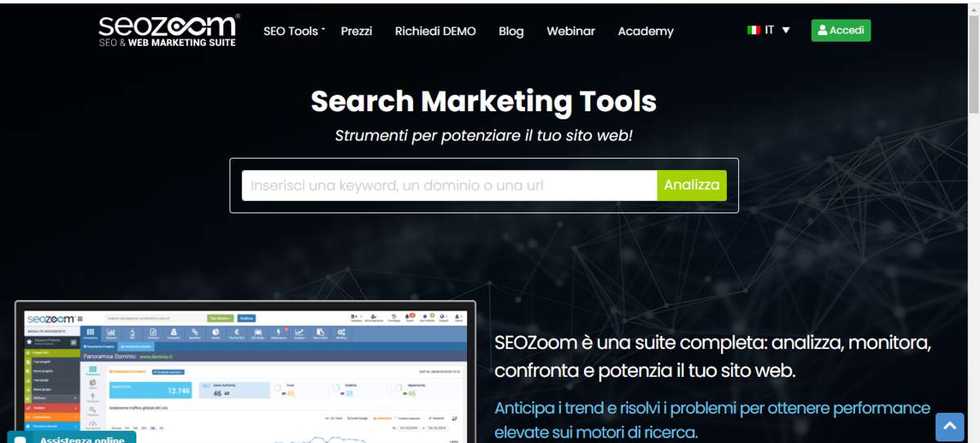Select the Webinar navigation item
The height and width of the screenshot is (443, 980).
[x=571, y=31]
